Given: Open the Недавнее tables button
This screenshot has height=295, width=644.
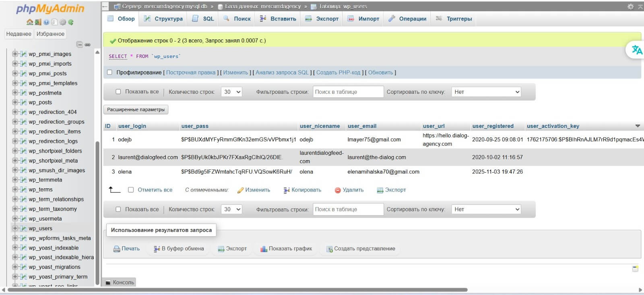Looking at the screenshot, I should click(19, 34).
